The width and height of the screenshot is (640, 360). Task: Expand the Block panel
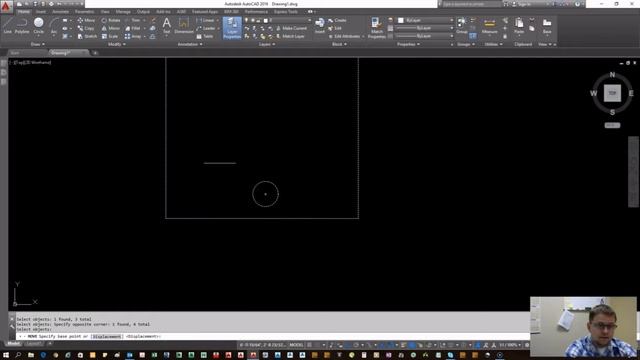(x=339, y=44)
